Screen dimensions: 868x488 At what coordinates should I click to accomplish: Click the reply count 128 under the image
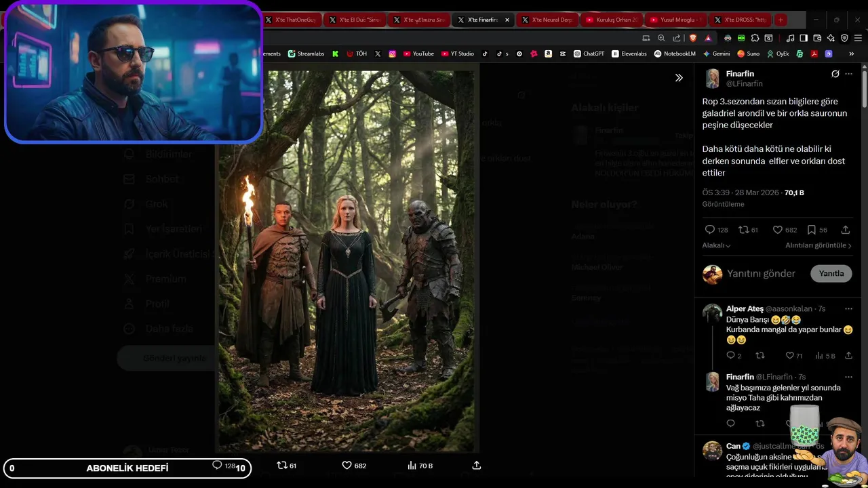point(224,466)
